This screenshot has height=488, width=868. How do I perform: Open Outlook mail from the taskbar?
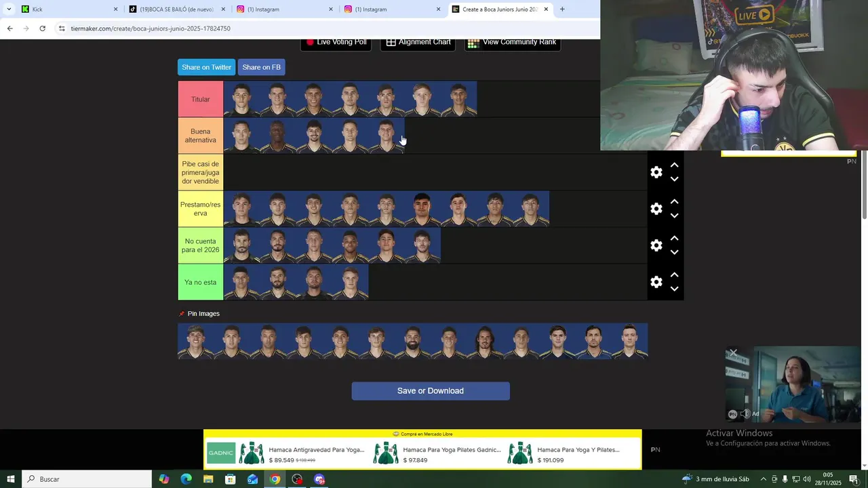click(x=253, y=479)
